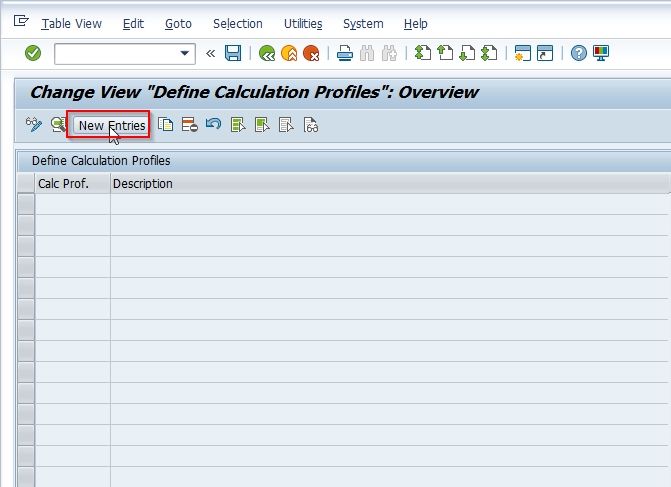Click the Create New Session icon

pos(523,53)
